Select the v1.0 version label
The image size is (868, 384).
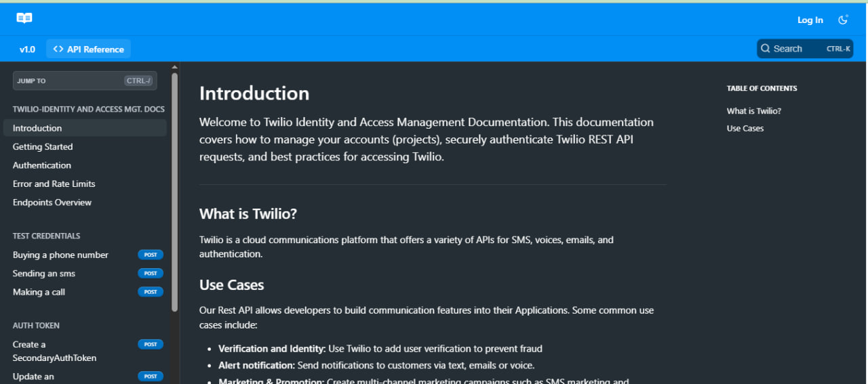pos(27,49)
